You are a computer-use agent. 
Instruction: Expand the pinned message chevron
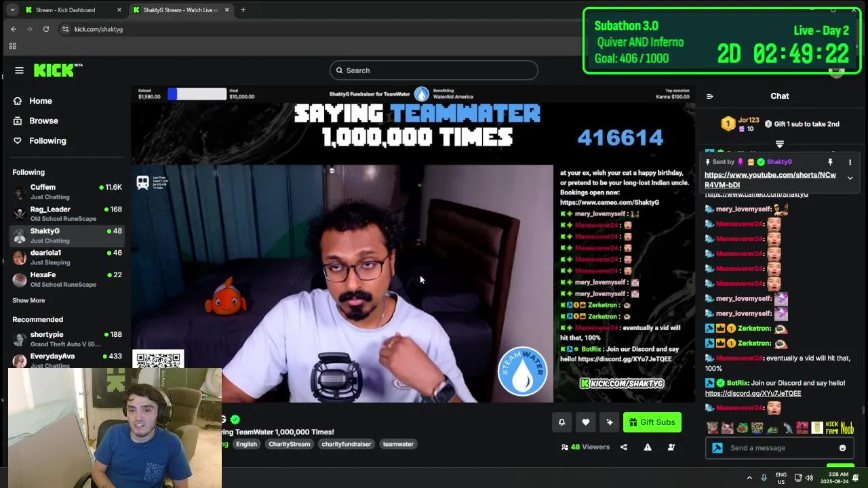pos(850,178)
